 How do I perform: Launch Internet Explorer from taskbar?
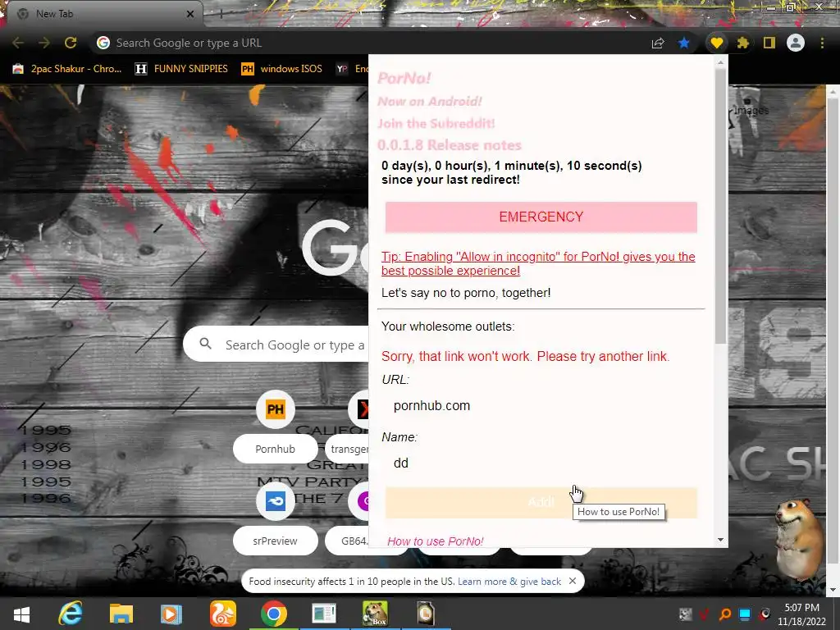[x=71, y=614]
